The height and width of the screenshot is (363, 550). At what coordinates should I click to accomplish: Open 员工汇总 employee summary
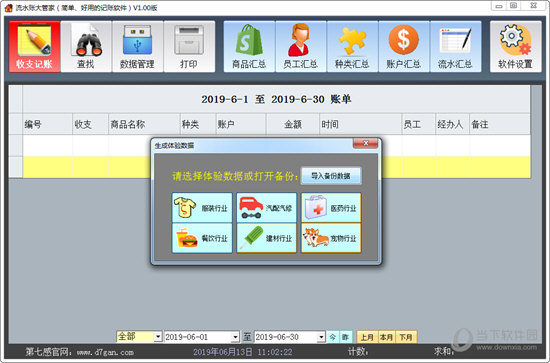[x=301, y=47]
